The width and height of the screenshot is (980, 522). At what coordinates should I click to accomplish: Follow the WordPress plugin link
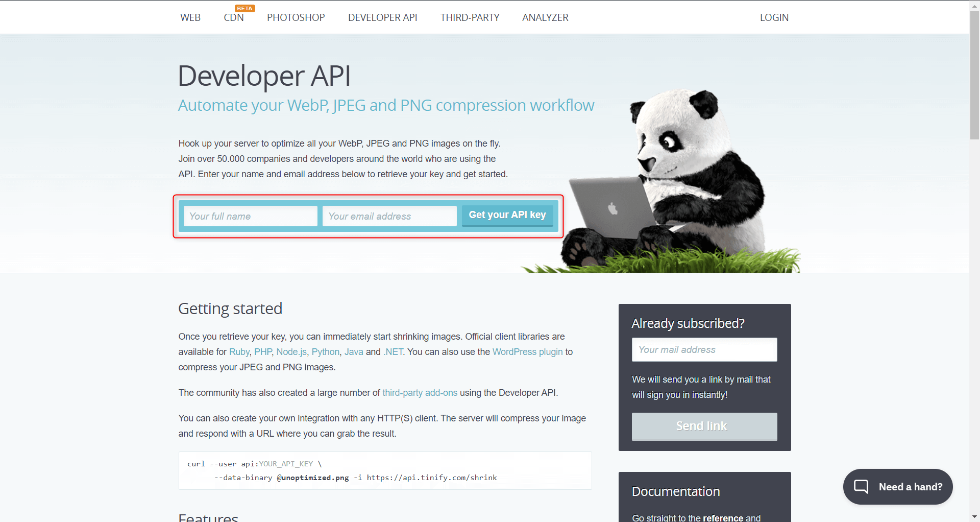click(x=527, y=352)
